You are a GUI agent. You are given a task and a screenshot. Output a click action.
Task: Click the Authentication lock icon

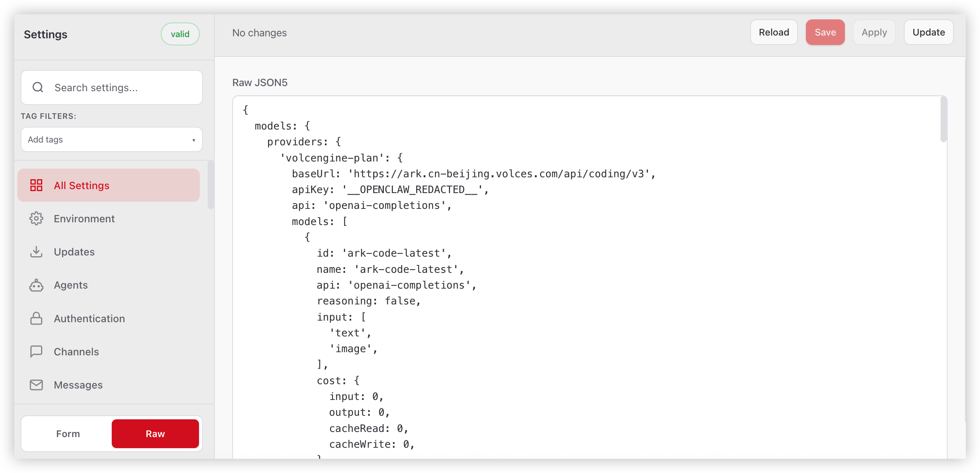(36, 318)
